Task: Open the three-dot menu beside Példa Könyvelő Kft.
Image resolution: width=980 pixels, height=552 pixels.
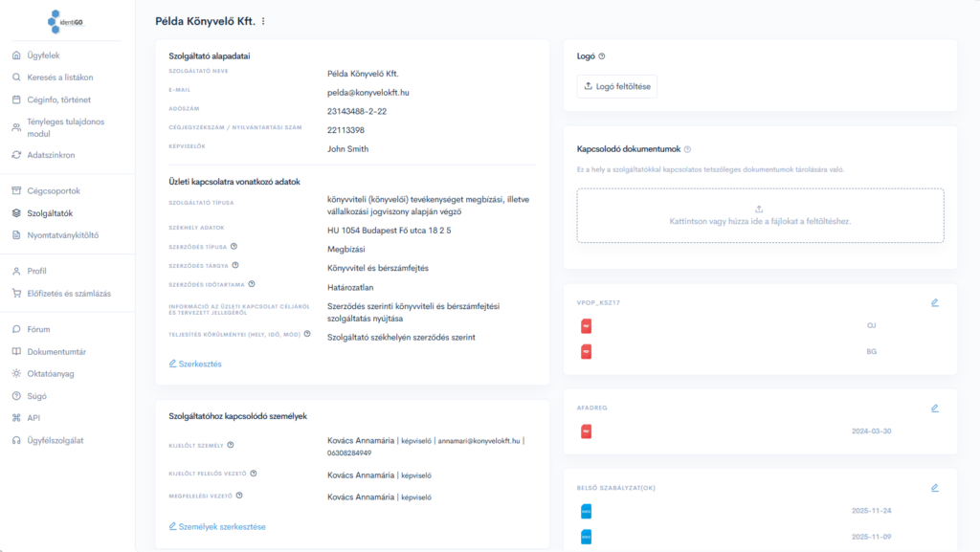Action: (263, 21)
